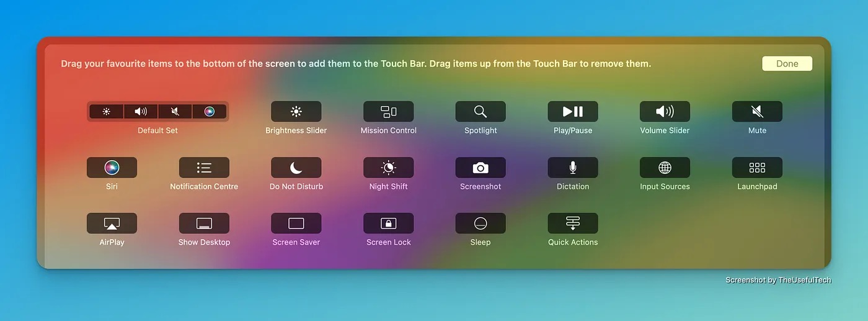Select the standalone Siri icon
868x321 pixels.
[112, 168]
